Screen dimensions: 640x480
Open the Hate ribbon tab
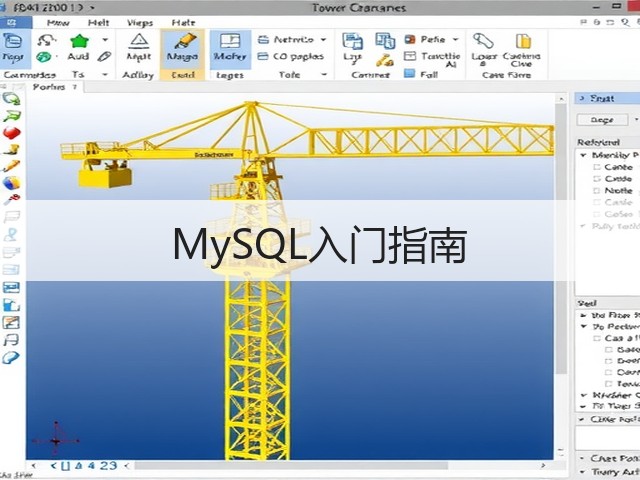(183, 22)
